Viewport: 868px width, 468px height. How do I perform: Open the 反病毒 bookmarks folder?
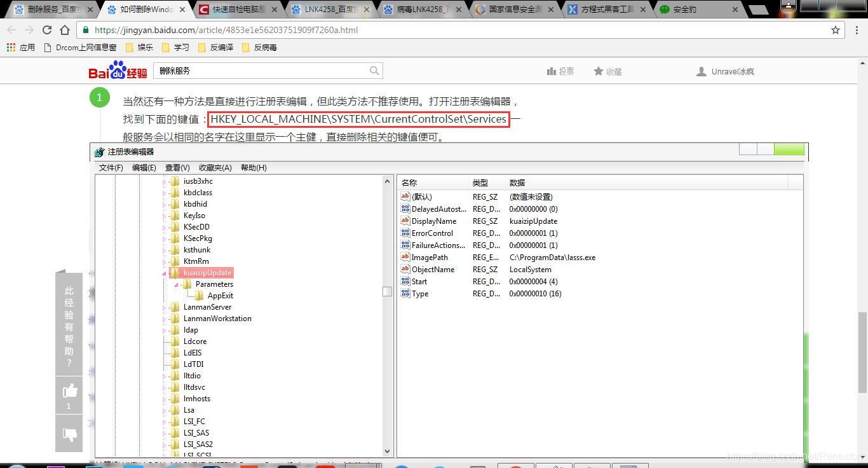tap(259, 47)
